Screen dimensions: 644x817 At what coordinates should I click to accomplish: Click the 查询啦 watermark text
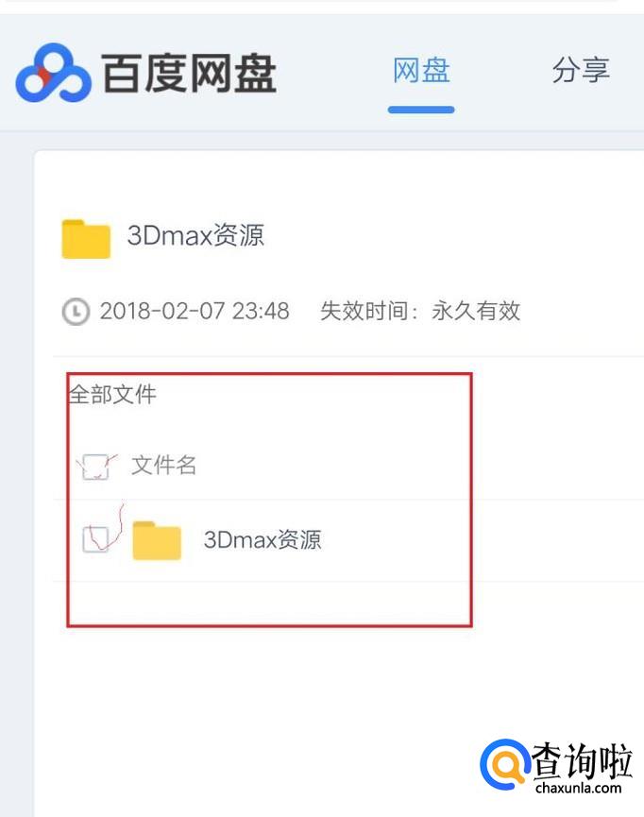click(582, 760)
